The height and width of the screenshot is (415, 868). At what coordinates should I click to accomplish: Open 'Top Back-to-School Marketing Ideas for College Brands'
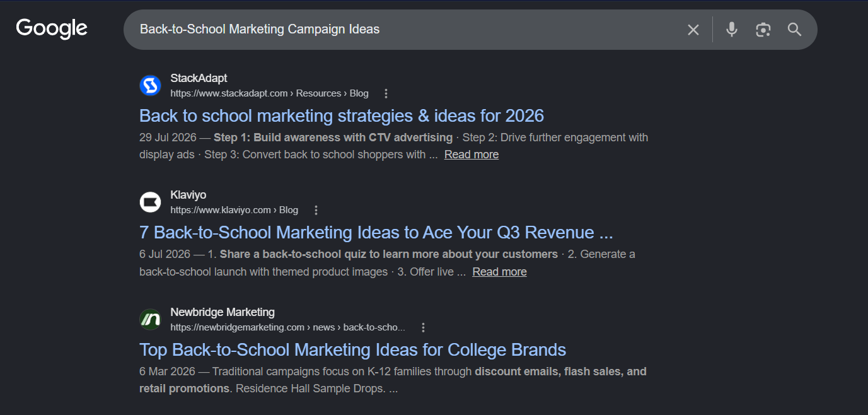(352, 349)
